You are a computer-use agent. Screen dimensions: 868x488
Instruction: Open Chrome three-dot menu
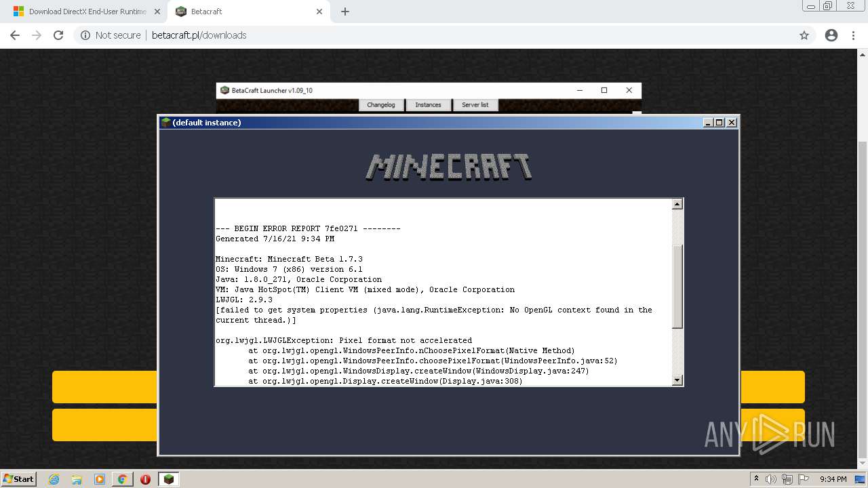pyautogui.click(x=854, y=35)
